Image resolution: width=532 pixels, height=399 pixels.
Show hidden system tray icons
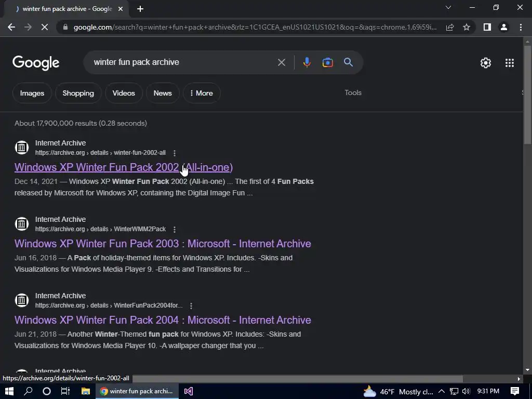(x=442, y=391)
